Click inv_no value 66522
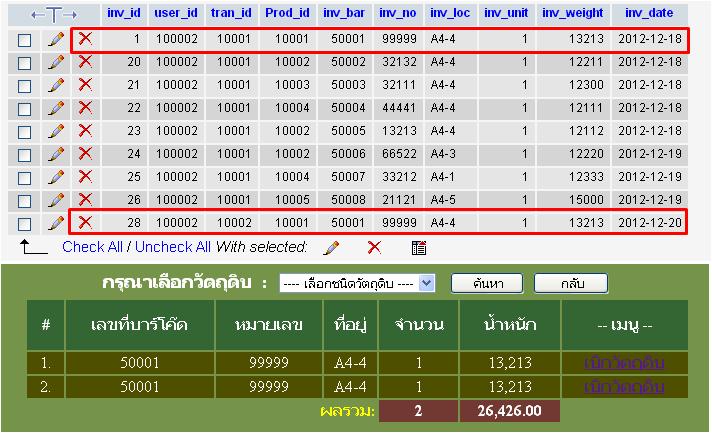The image size is (712, 433). click(399, 154)
